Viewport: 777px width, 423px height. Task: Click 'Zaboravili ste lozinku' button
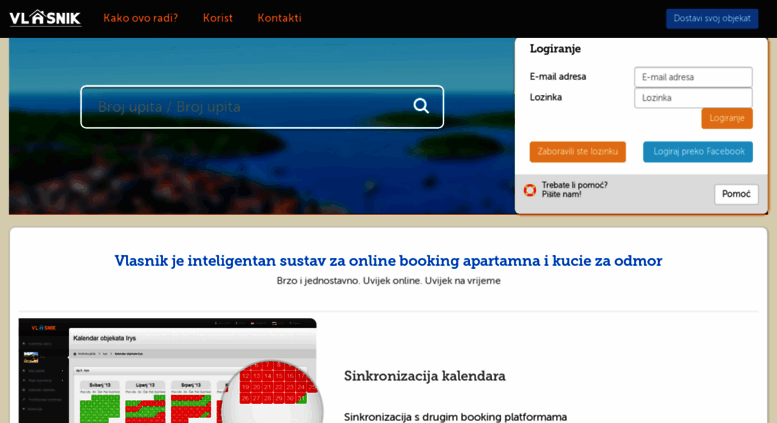coord(578,152)
